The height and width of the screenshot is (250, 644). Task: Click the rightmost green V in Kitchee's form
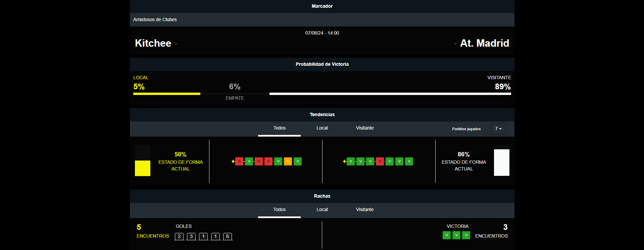click(298, 161)
